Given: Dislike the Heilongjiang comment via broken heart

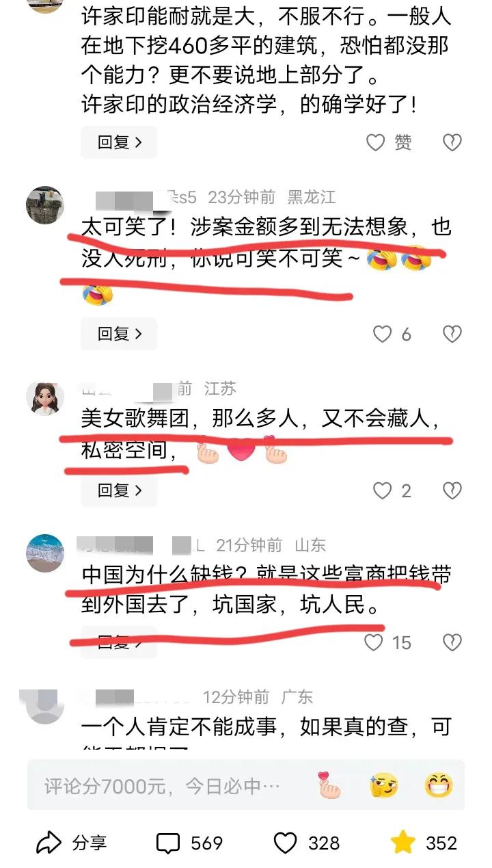Looking at the screenshot, I should [x=452, y=334].
